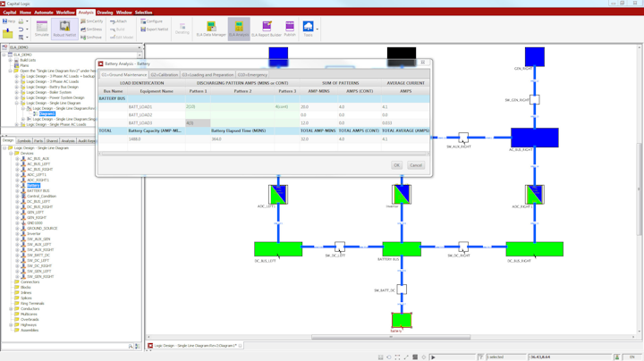Click the Simulate toolbar icon

(41, 29)
